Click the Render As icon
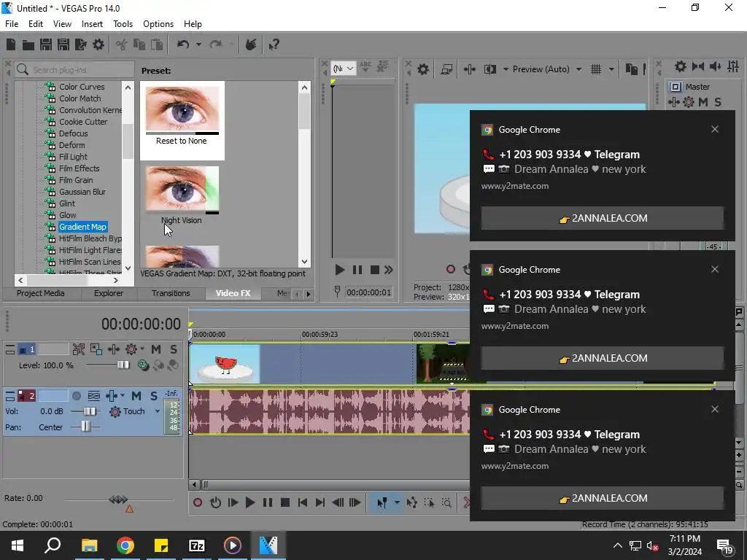Screen dimensions: 747x560 click(81, 44)
